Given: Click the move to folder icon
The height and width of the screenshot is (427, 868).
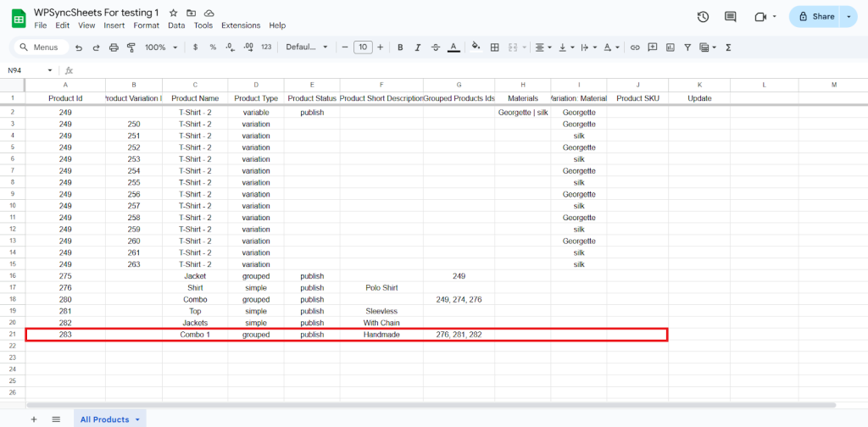Looking at the screenshot, I should coord(191,13).
